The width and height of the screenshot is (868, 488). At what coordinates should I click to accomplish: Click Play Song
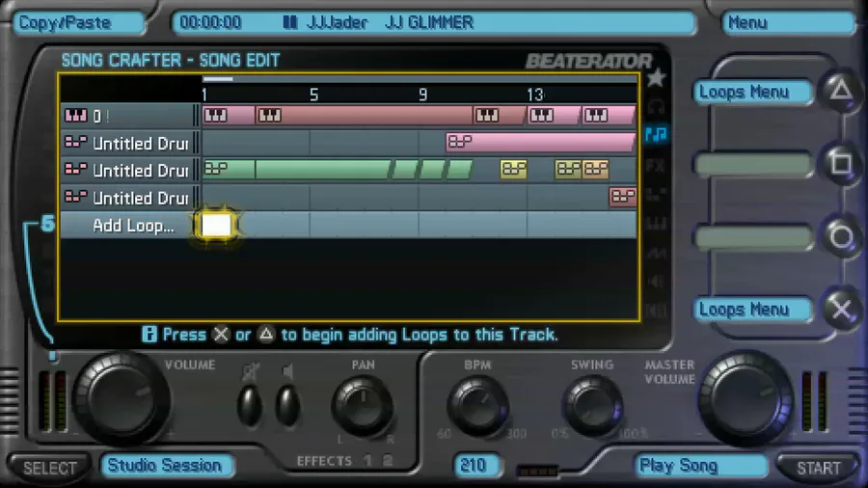pyautogui.click(x=700, y=466)
